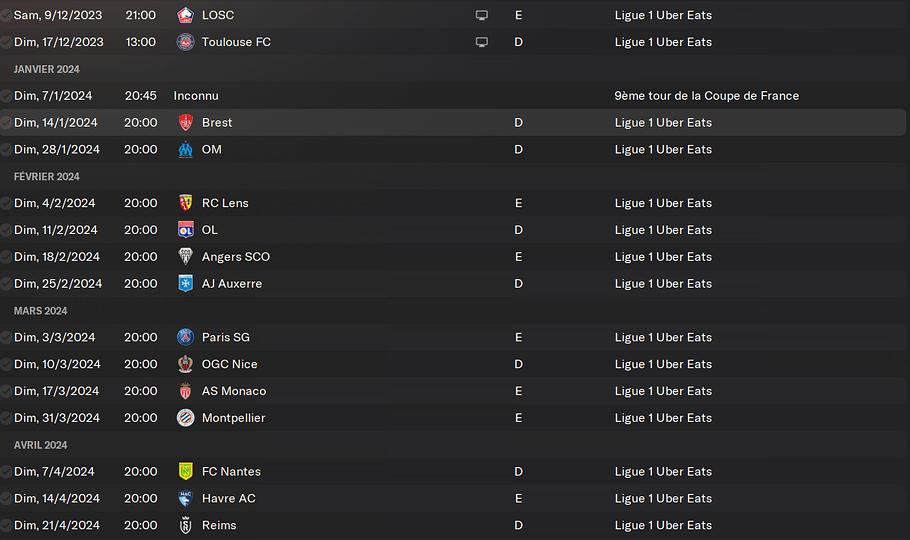Click the LOSC club crest
Viewport: 910px width, 540px height.
click(x=185, y=15)
